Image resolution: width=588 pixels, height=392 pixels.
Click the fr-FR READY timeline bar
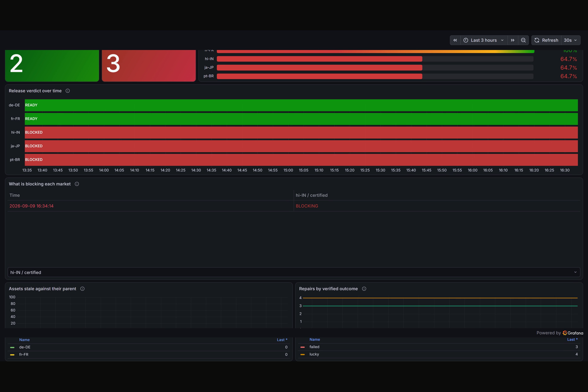(x=301, y=119)
